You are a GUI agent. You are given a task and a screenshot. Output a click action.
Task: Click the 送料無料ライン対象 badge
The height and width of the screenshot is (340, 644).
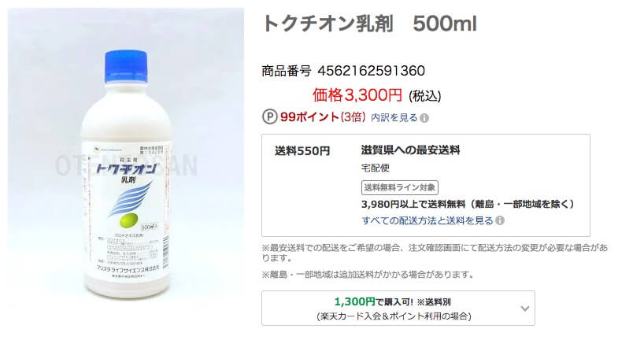pos(400,187)
